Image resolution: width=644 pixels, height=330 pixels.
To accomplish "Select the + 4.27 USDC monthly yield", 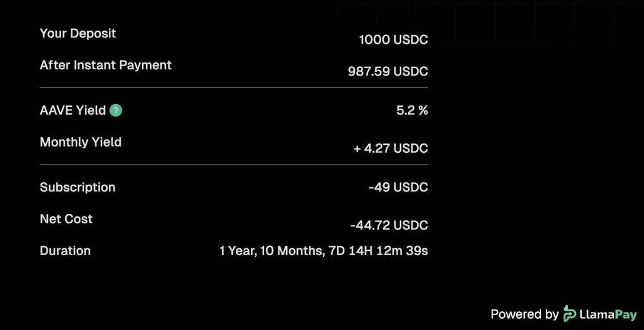I will click(391, 148).
